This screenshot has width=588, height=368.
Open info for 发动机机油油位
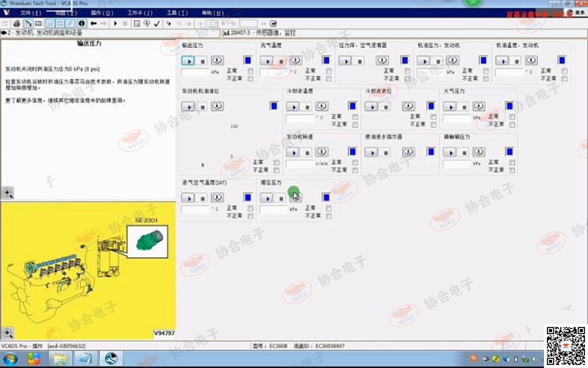tap(217, 106)
